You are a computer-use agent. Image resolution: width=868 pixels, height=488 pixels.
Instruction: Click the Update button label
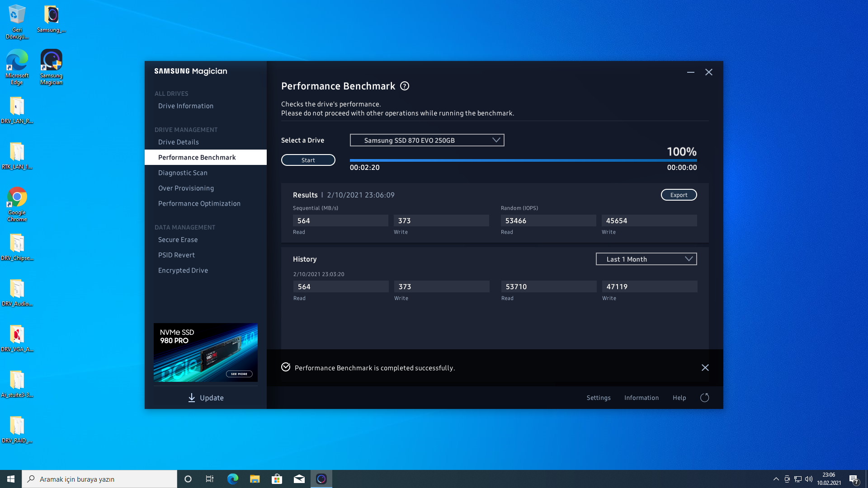pos(212,398)
